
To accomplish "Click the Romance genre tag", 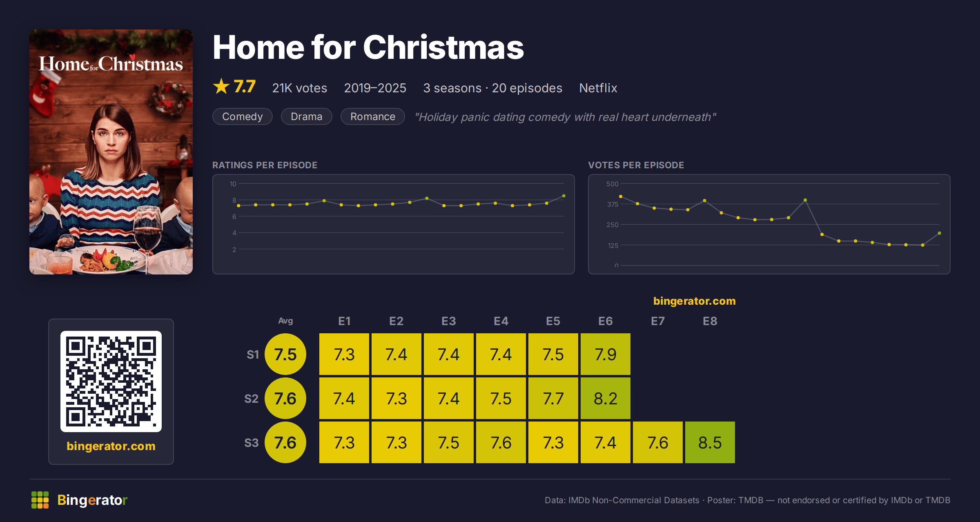I will [373, 116].
